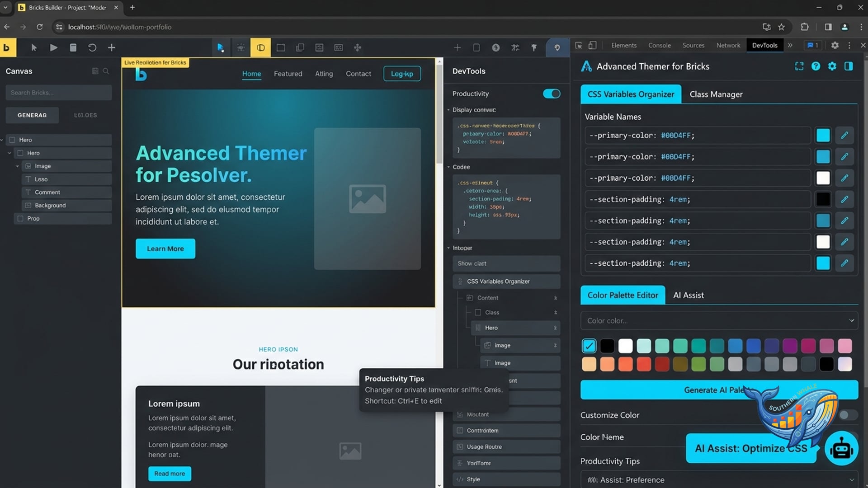This screenshot has height=488, width=868.
Task: Click the search icon in the Canvas panel
Action: (x=106, y=71)
